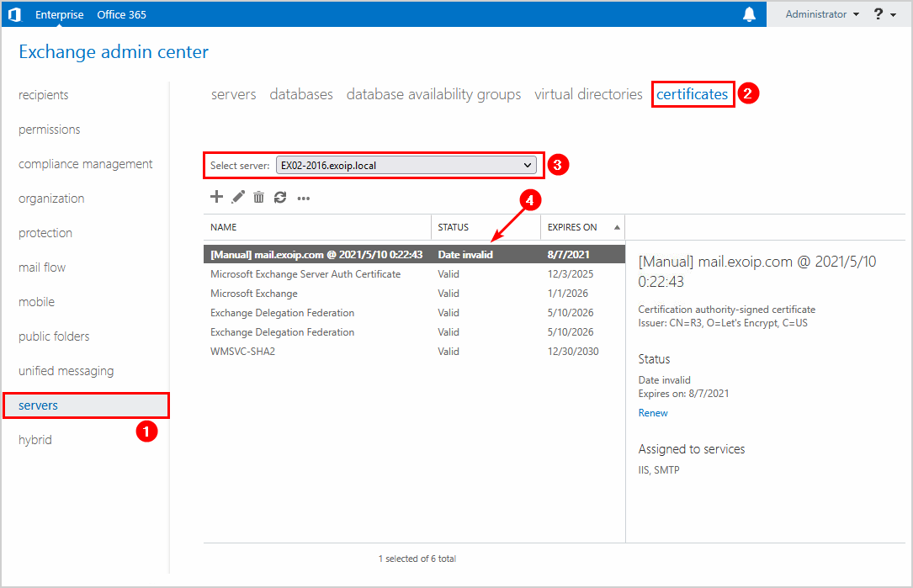Expand the Administrator account menu

tap(821, 14)
